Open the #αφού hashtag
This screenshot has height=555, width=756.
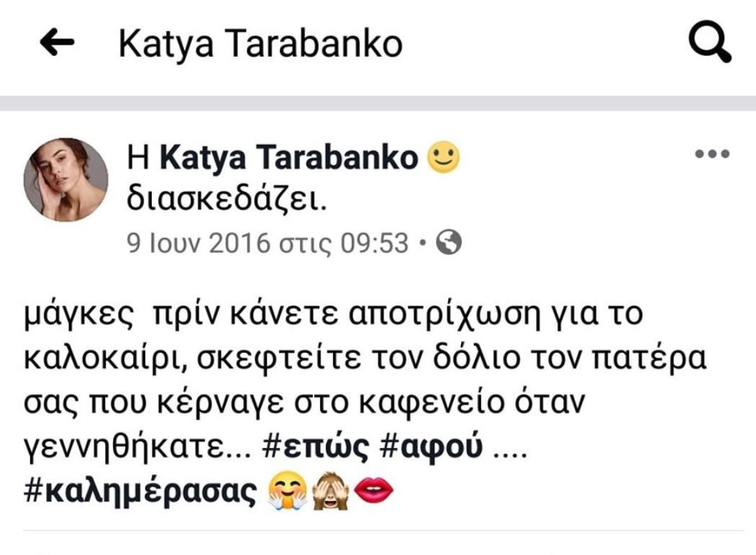(x=431, y=448)
